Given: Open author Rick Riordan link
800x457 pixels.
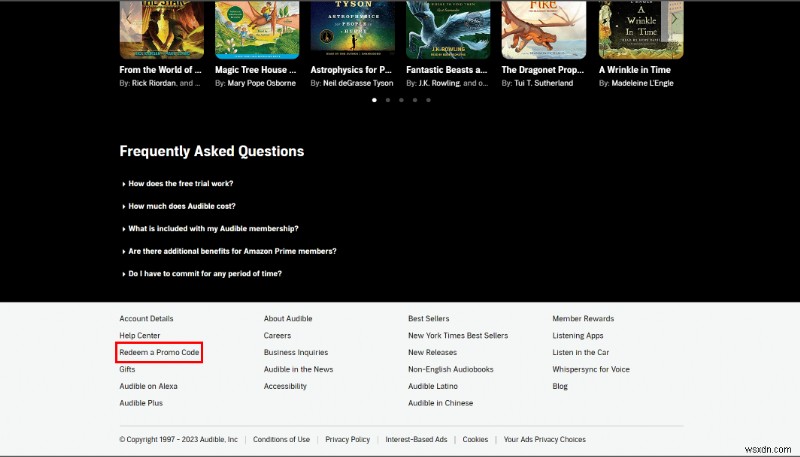Looking at the screenshot, I should [x=154, y=83].
